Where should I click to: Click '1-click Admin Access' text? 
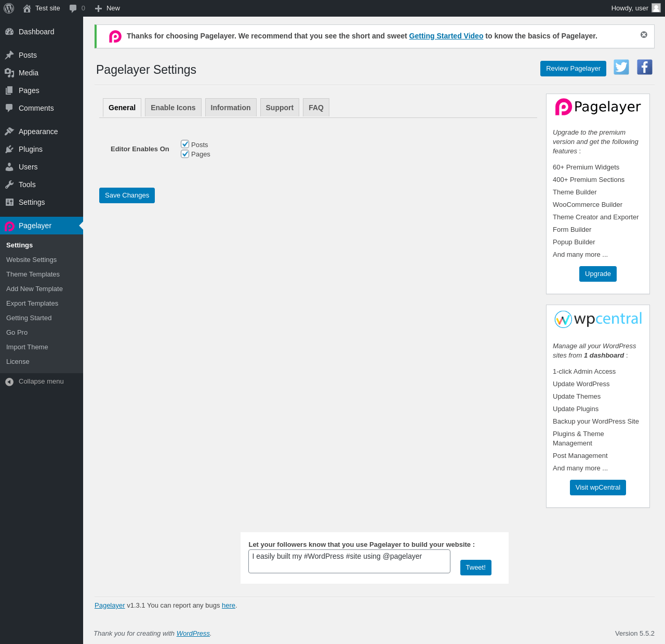tap(584, 372)
